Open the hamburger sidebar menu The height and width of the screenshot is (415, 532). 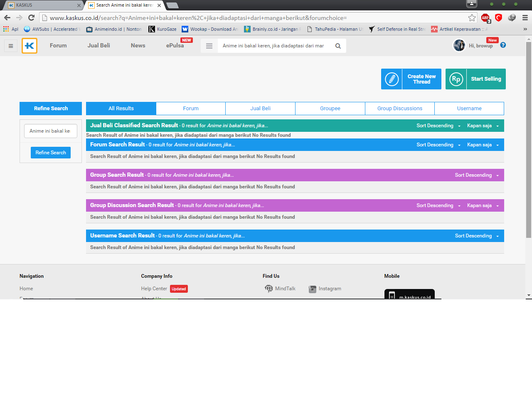tap(11, 46)
